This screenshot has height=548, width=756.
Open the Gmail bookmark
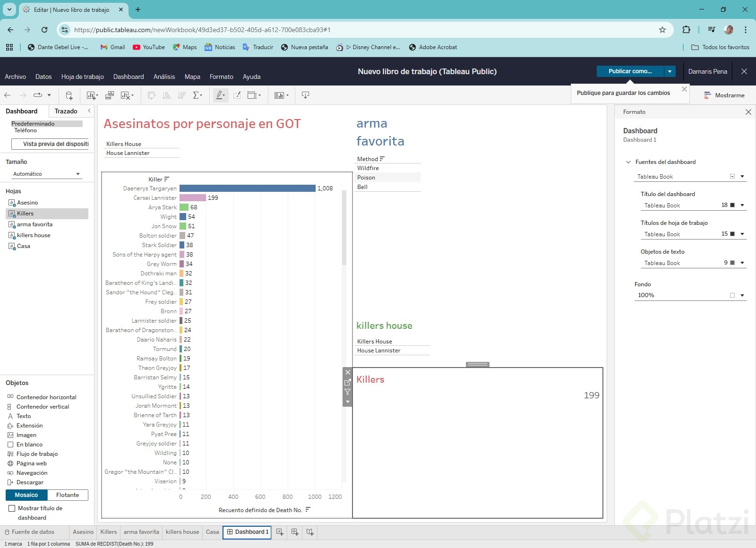tap(113, 47)
